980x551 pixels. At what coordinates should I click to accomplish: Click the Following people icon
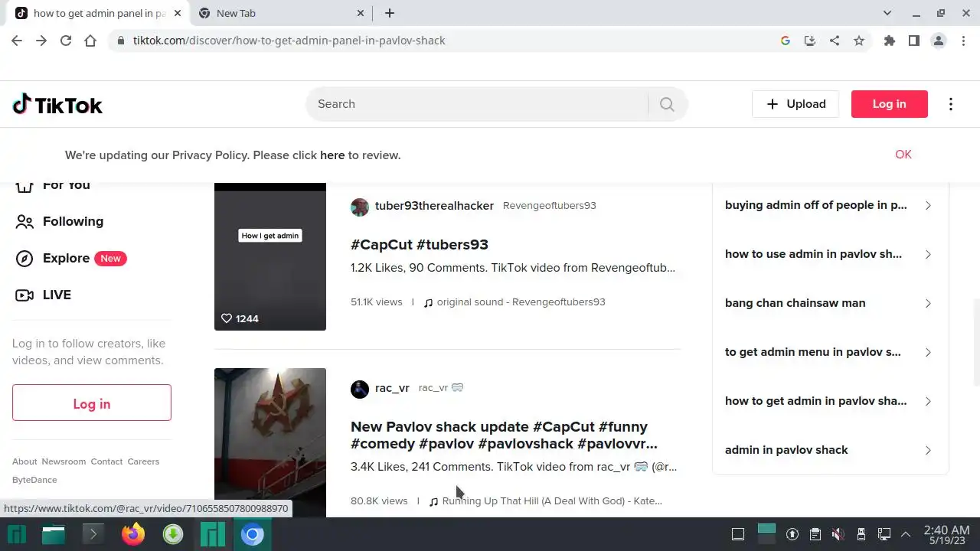click(x=24, y=222)
